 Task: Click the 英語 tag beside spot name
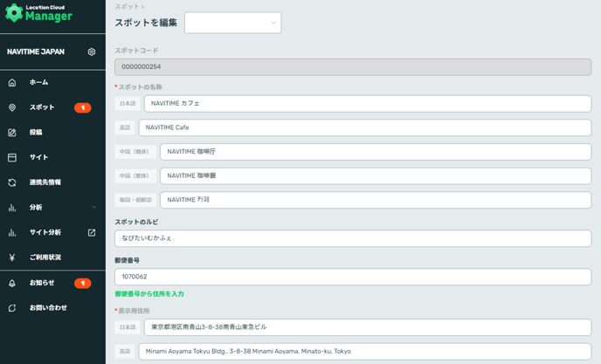125,127
